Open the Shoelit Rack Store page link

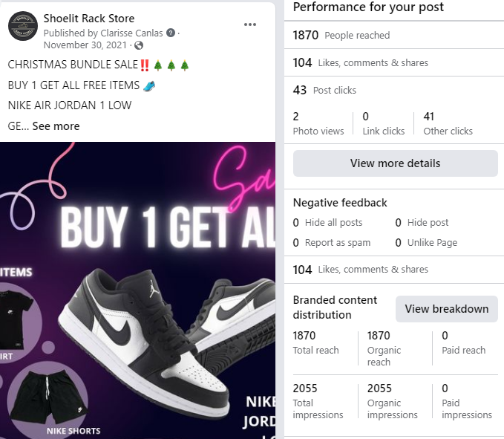pos(89,18)
